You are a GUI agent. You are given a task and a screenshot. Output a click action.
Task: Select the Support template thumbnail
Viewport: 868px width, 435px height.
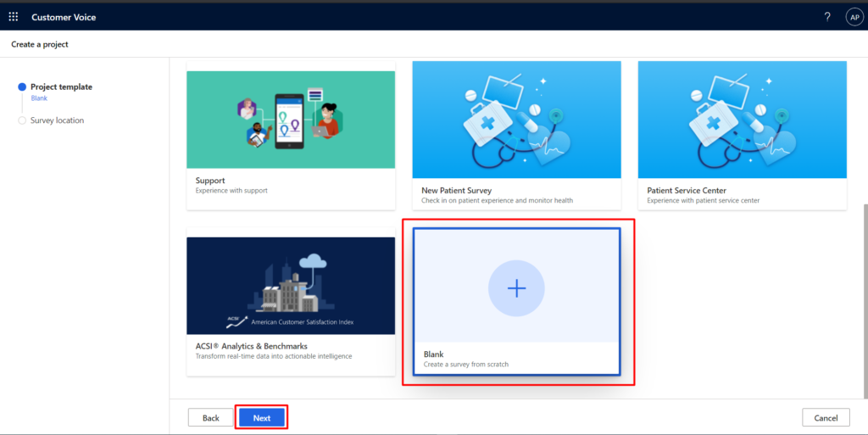[x=291, y=120]
